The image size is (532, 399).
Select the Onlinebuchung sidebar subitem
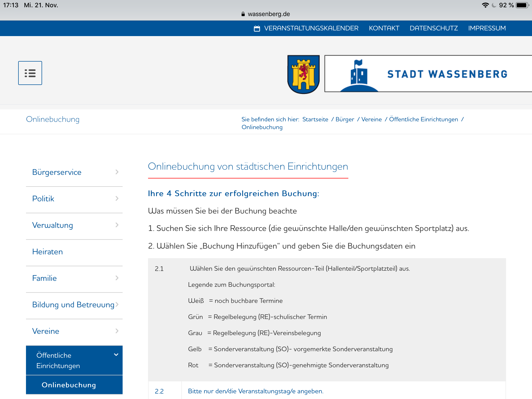[69, 385]
